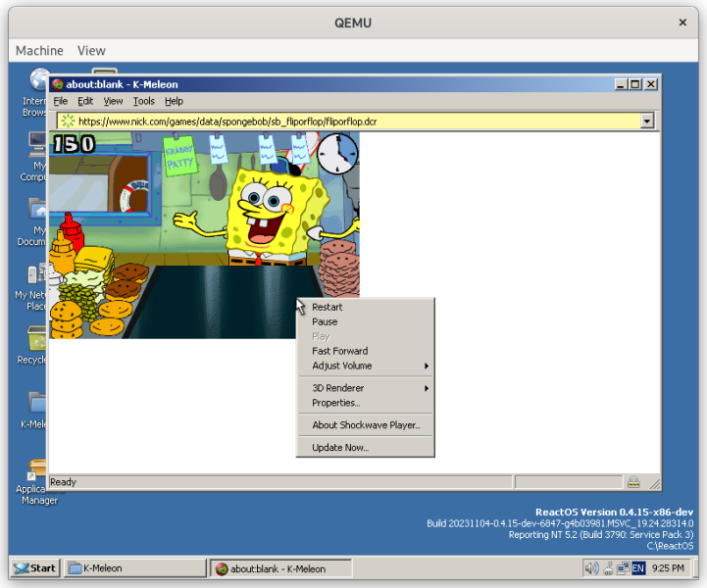Open the K-Meleon View menu
Screen dimensions: 707x588
click(113, 101)
